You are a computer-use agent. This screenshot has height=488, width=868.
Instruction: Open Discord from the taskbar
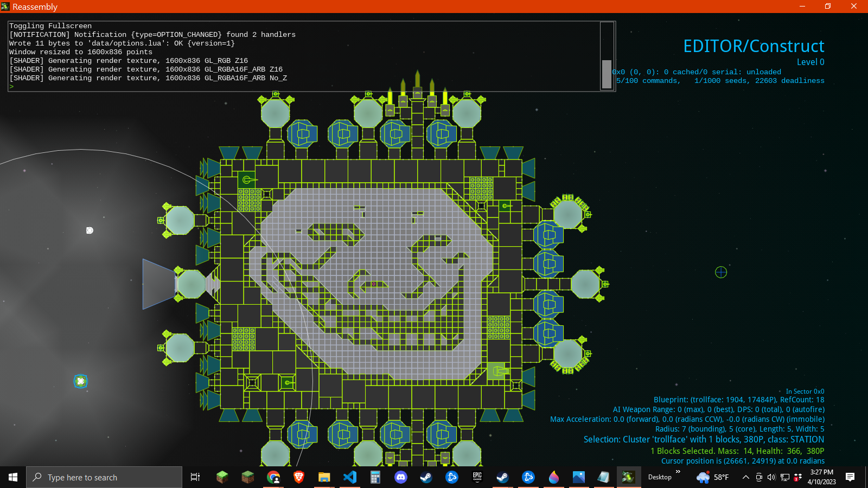(x=401, y=477)
